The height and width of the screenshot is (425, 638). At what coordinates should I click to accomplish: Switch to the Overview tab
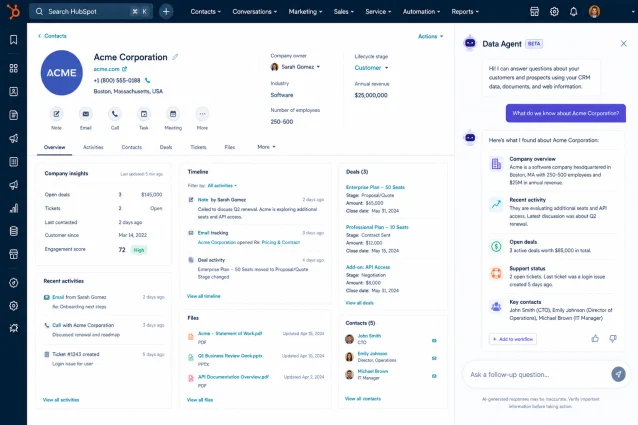[x=55, y=147]
